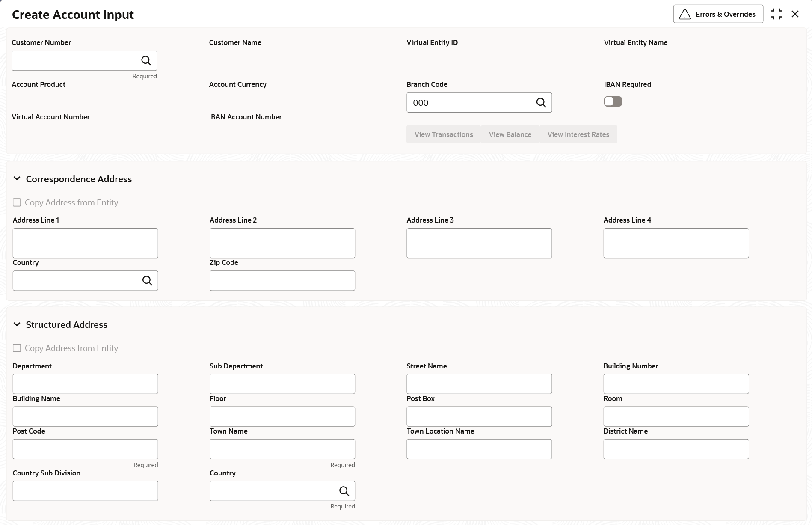Click the Address Line 3 text box
The width and height of the screenshot is (812, 526).
point(479,243)
